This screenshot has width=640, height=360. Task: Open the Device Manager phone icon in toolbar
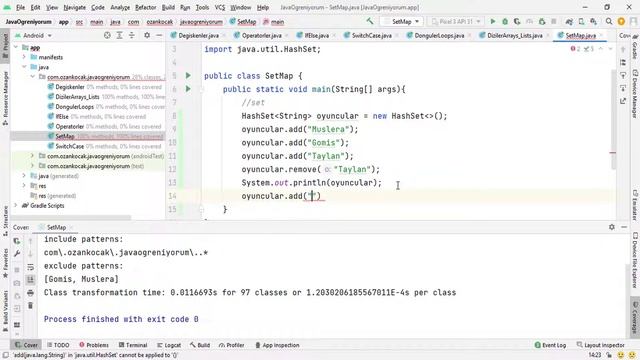pyautogui.click(x=581, y=21)
